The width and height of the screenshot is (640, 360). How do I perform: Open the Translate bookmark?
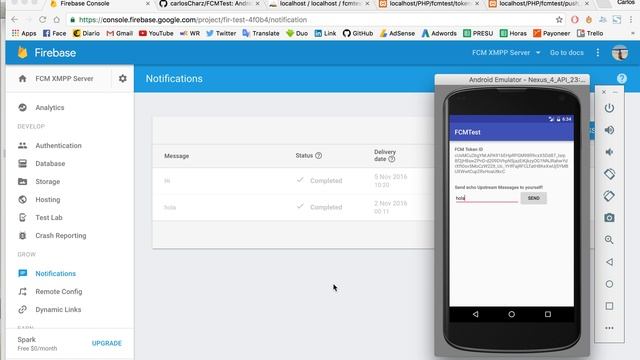point(261,33)
